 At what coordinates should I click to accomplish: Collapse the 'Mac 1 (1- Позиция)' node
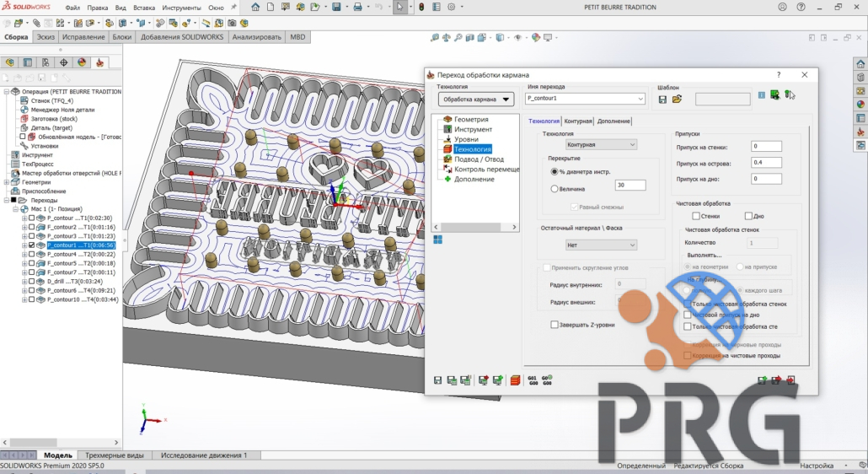tap(15, 209)
